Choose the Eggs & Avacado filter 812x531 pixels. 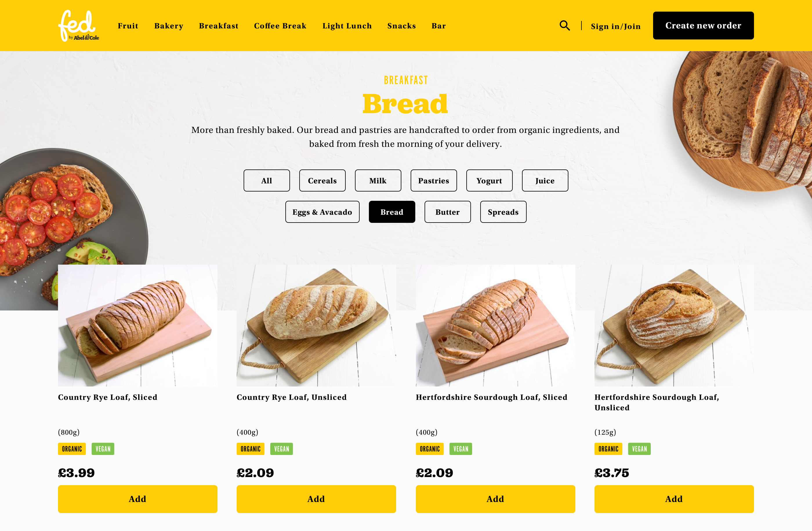point(322,212)
